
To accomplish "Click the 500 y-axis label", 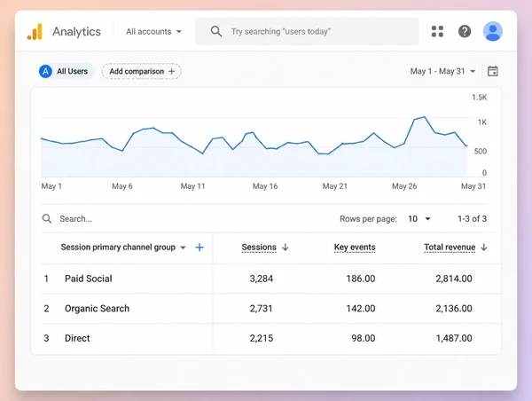I will coord(480,151).
